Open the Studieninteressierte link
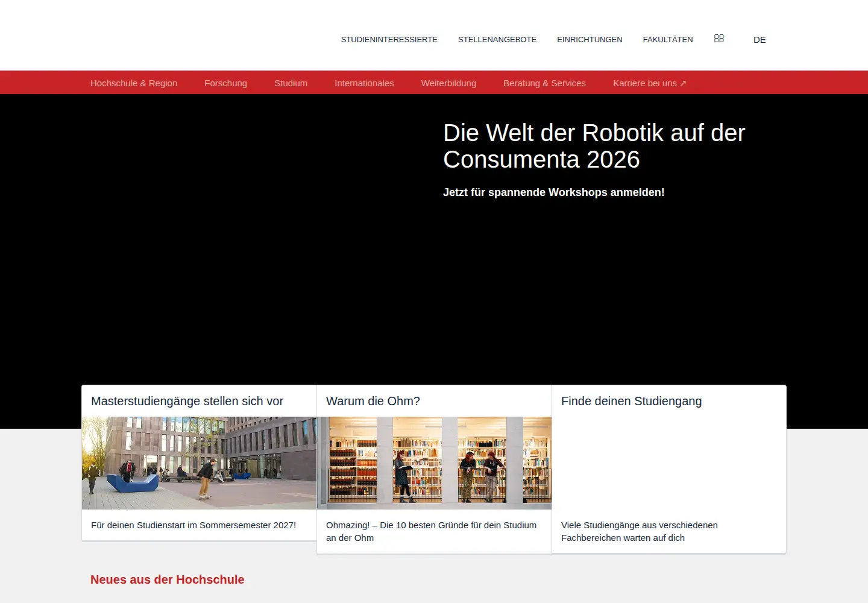 (389, 40)
